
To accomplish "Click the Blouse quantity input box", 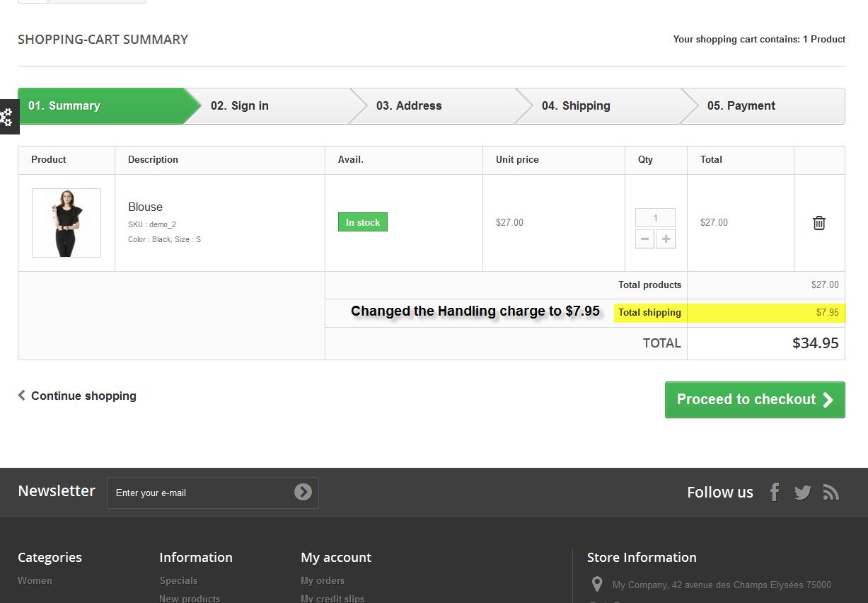I will 655,218.
